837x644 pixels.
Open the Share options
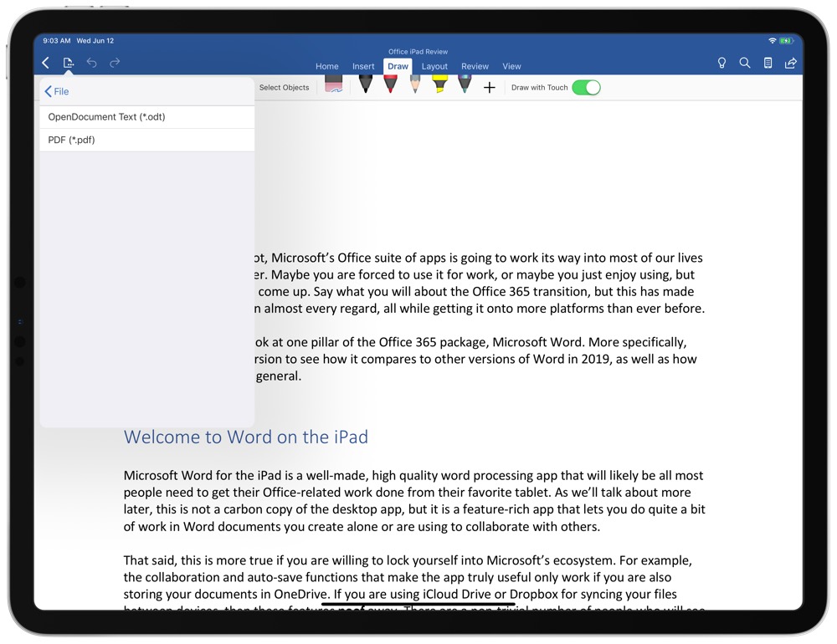pos(790,62)
